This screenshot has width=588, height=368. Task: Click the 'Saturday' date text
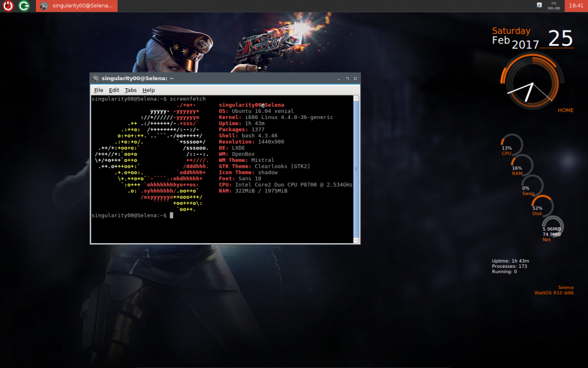click(511, 31)
